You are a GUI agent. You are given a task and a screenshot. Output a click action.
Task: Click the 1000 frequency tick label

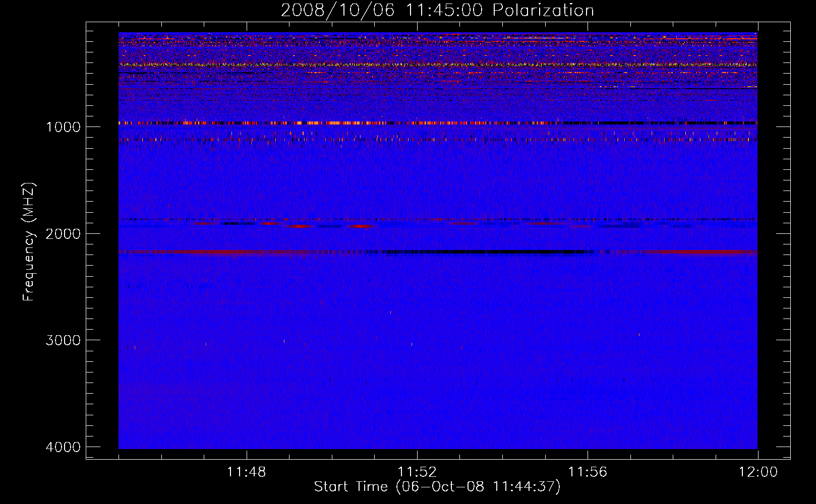63,127
